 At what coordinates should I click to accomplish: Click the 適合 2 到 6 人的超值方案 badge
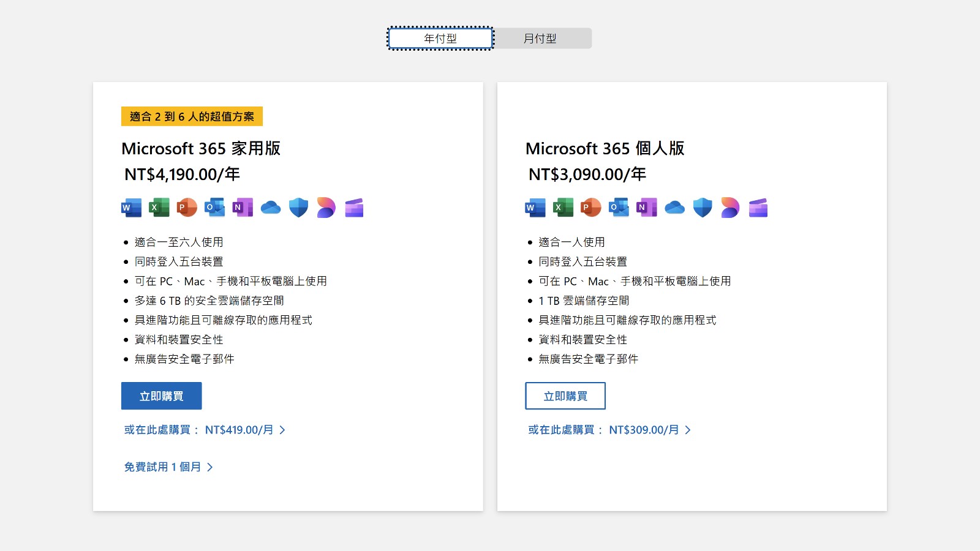[192, 116]
